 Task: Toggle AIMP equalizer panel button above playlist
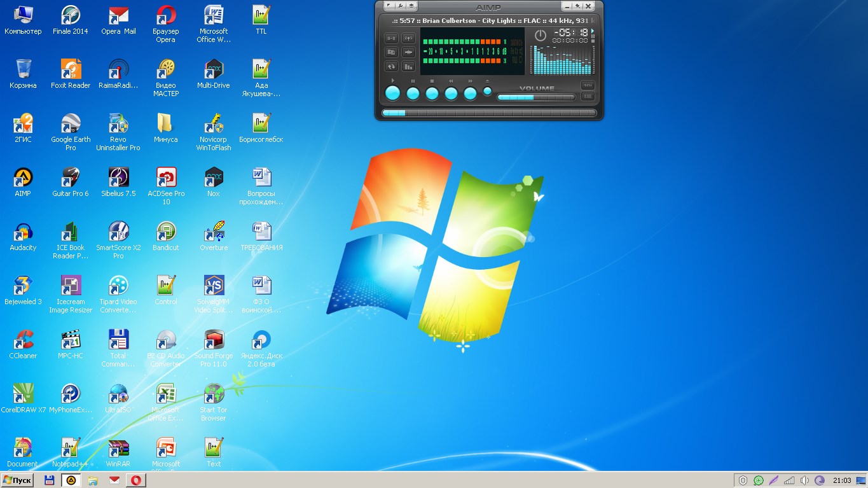coord(588,85)
